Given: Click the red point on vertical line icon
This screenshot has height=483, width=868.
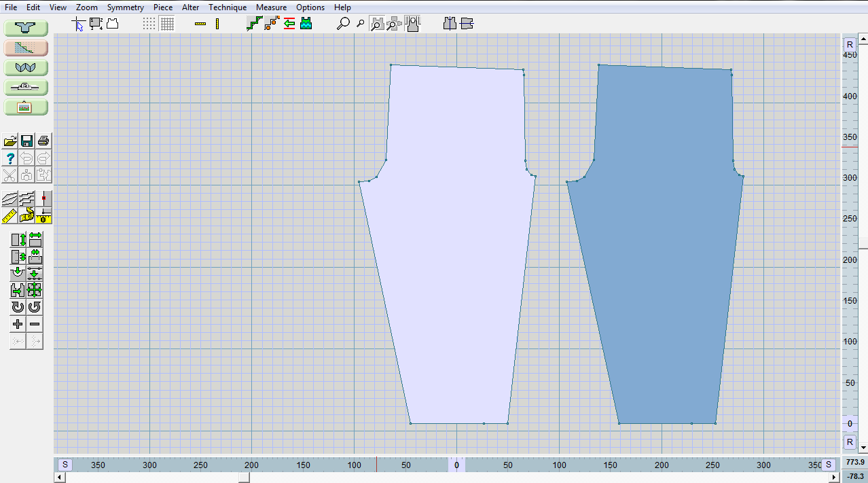Looking at the screenshot, I should pos(43,198).
